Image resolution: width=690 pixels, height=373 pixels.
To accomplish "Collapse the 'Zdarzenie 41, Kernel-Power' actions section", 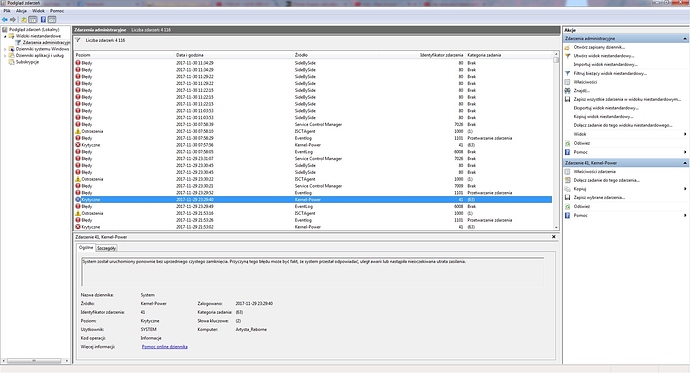I will click(684, 163).
